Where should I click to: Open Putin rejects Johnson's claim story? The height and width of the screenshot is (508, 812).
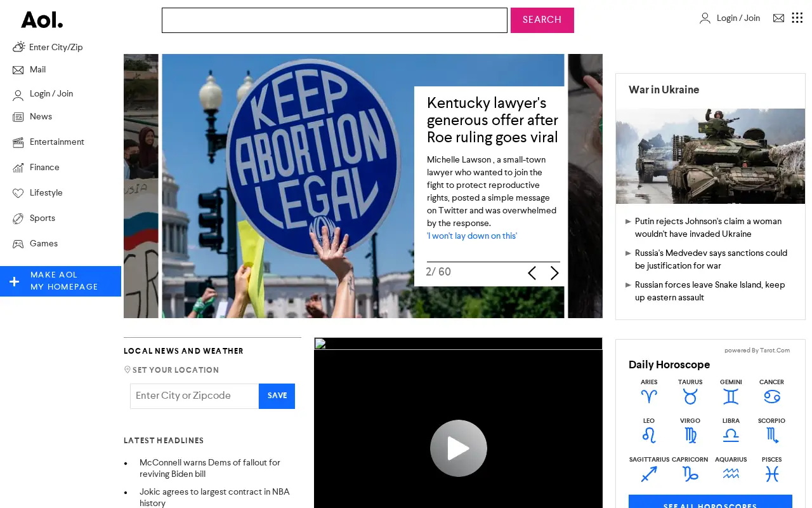708,227
